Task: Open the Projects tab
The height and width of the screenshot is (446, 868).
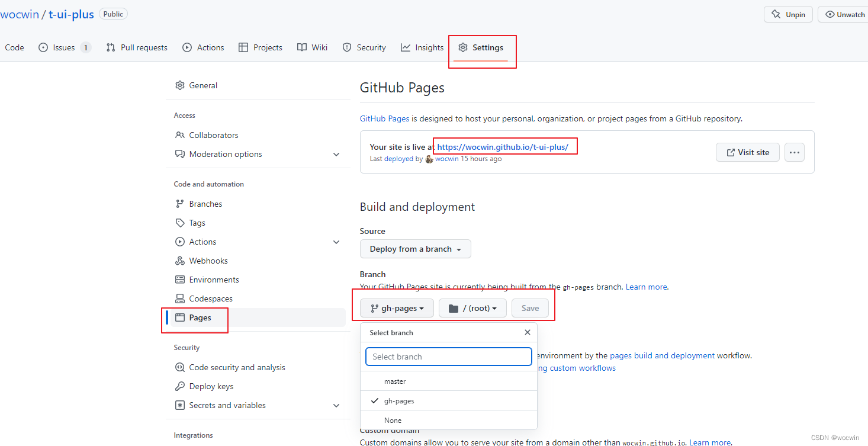Action: (260, 47)
